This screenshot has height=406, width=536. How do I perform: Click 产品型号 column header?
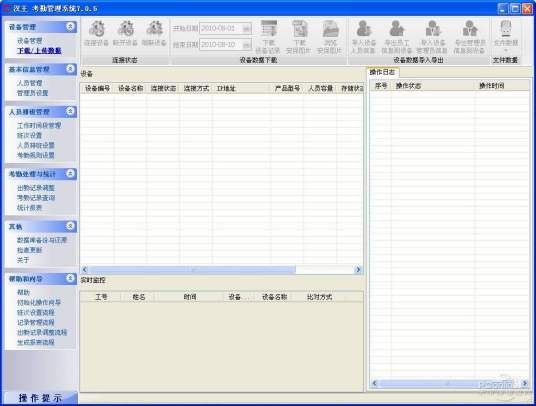coord(287,89)
